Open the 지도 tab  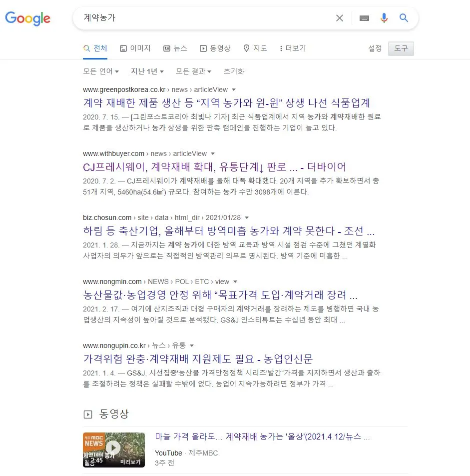(x=255, y=48)
